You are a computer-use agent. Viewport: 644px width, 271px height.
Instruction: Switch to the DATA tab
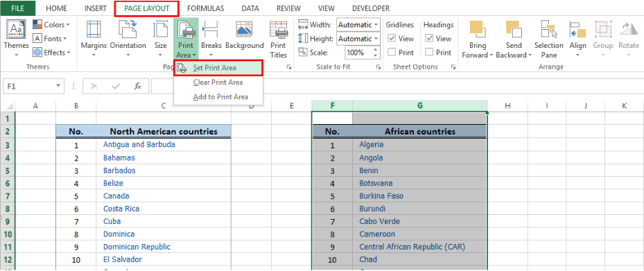coord(250,8)
